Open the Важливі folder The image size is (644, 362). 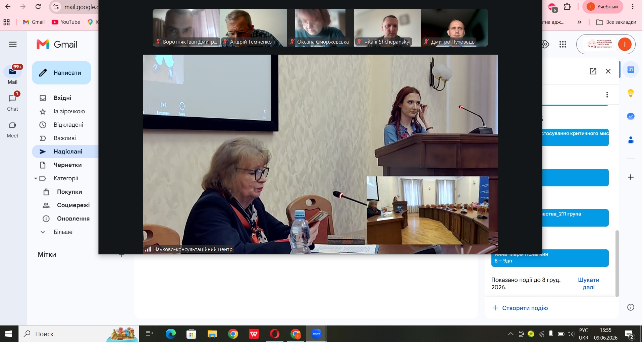pyautogui.click(x=65, y=138)
